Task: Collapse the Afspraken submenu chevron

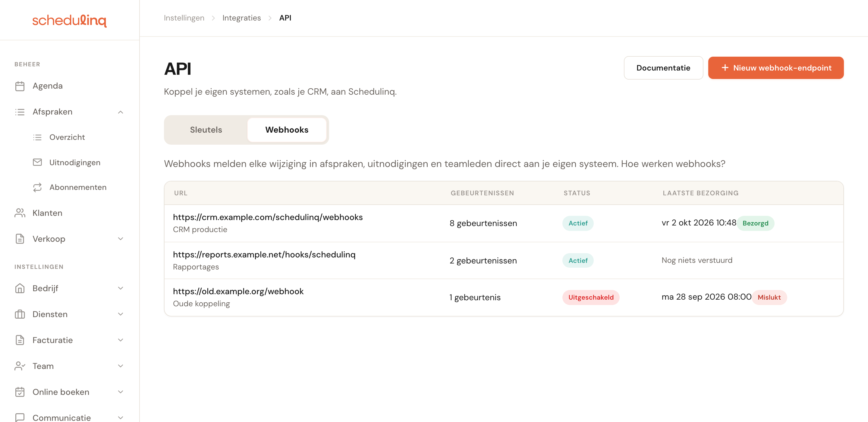Action: point(121,112)
